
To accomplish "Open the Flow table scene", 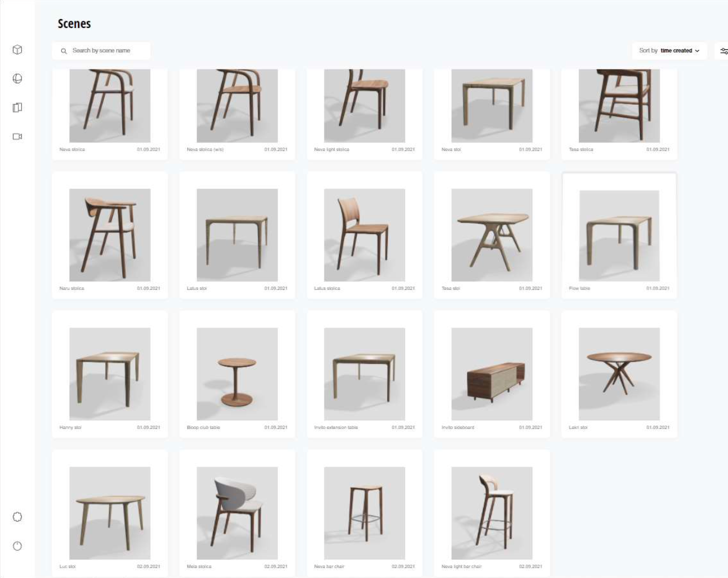I will 619,235.
